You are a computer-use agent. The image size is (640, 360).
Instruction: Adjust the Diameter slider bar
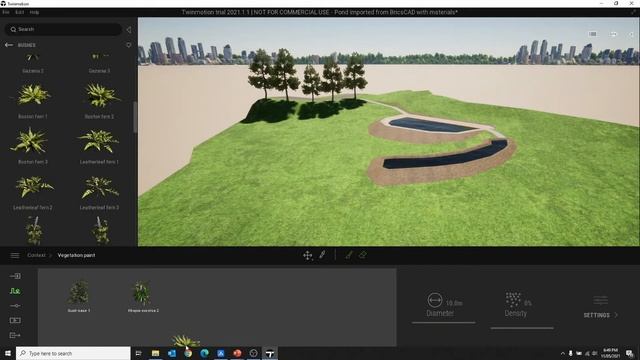[x=444, y=322]
